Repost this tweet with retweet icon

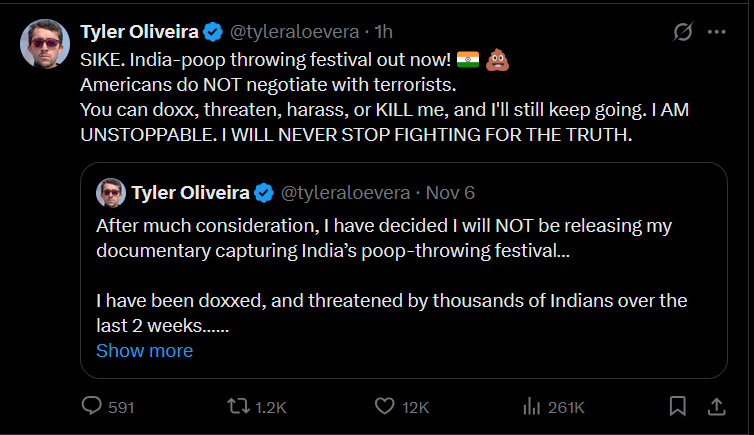(238, 407)
